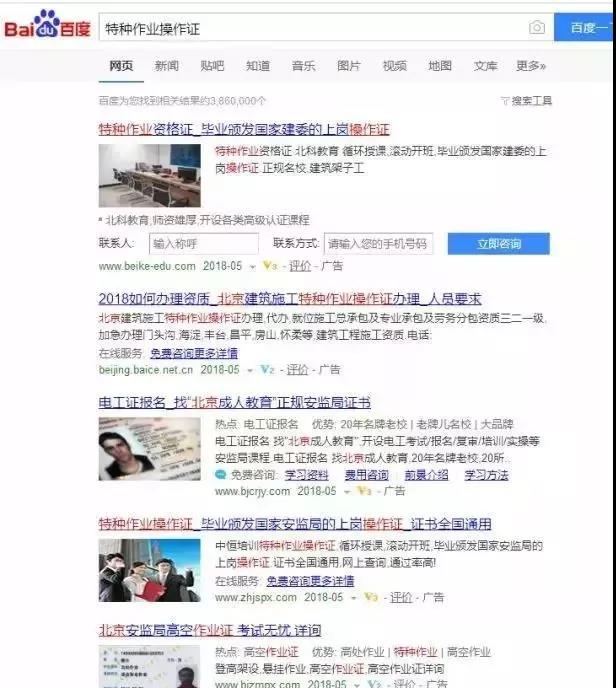This screenshot has height=688, width=616.
Task: Open 搜索工具 filter options
Action: pos(526,101)
